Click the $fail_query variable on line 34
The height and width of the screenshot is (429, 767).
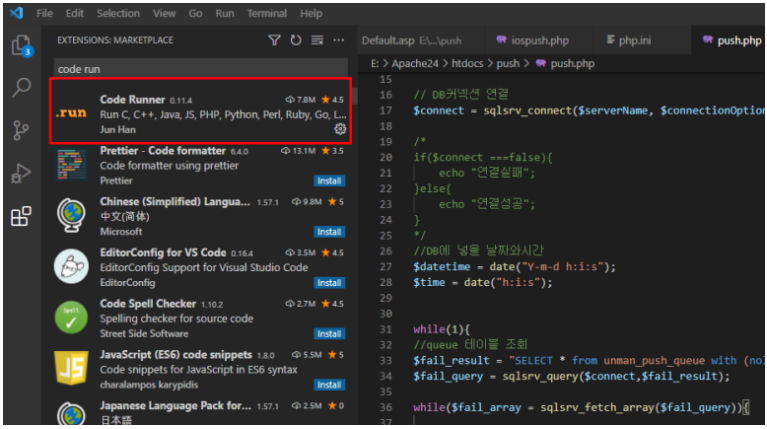click(x=448, y=376)
